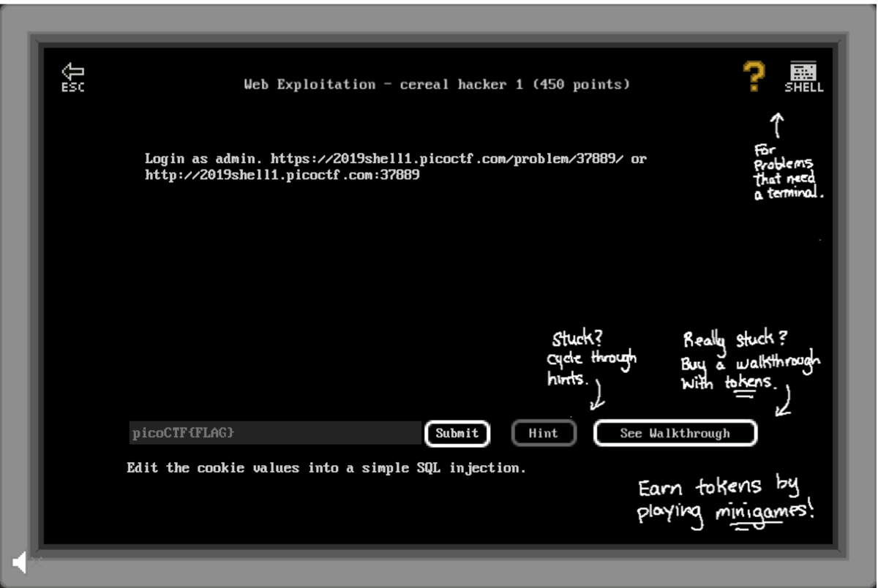
Task: Submit the entered flag
Action: (x=457, y=433)
